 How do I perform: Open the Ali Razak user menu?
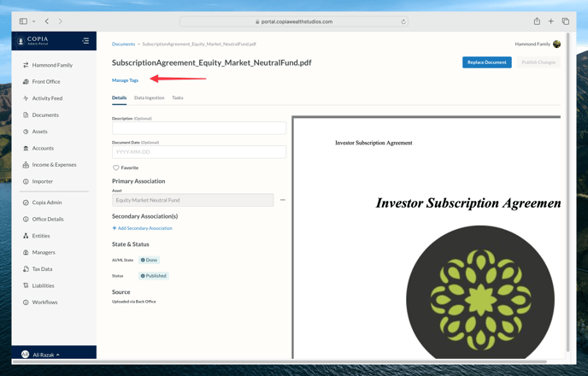[40, 355]
